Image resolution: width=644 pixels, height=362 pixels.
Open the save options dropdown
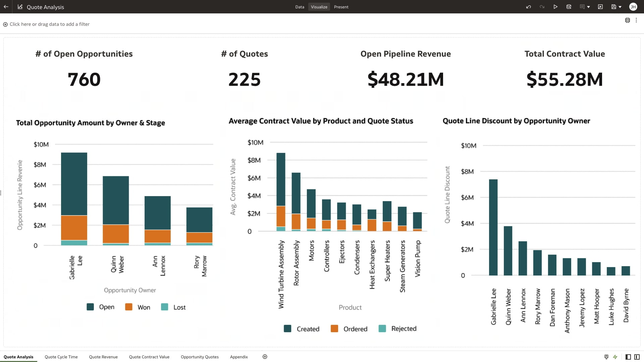(x=620, y=7)
